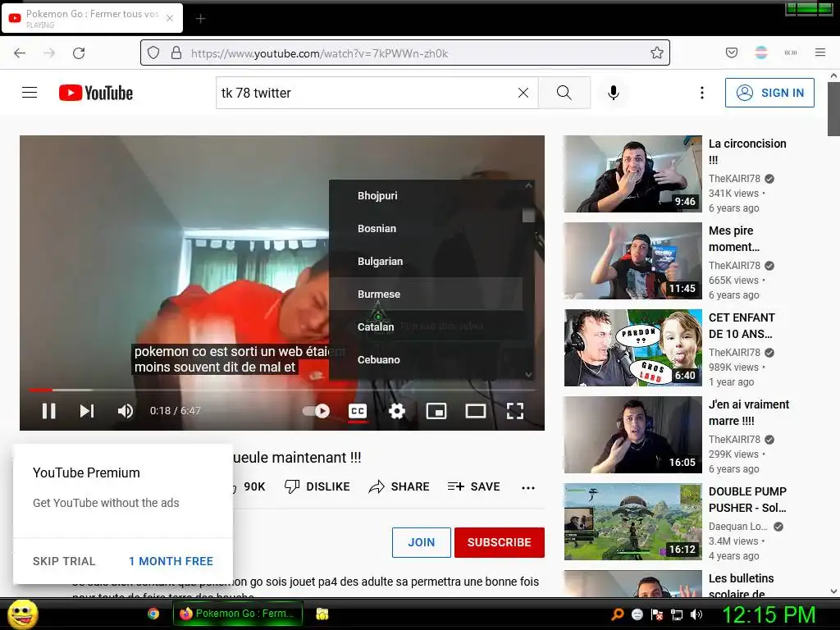Click the language list scroll-down arrow
The height and width of the screenshot is (630, 840).
point(529,374)
